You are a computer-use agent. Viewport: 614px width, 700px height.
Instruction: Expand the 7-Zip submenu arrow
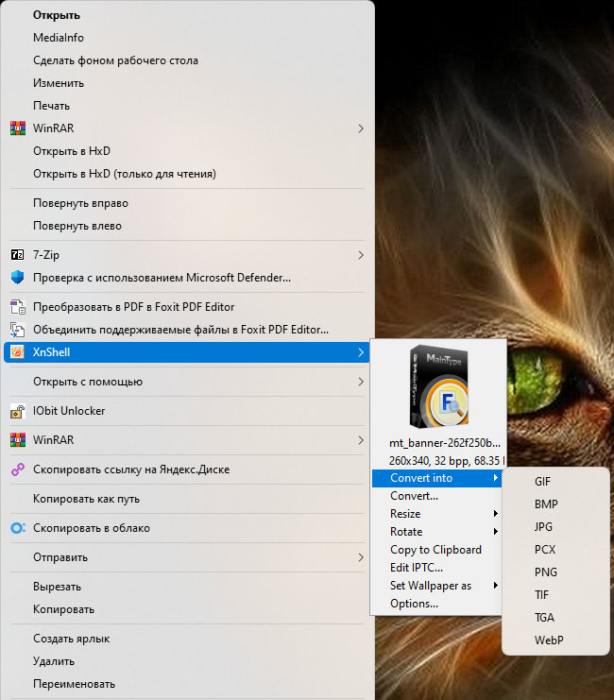361,255
